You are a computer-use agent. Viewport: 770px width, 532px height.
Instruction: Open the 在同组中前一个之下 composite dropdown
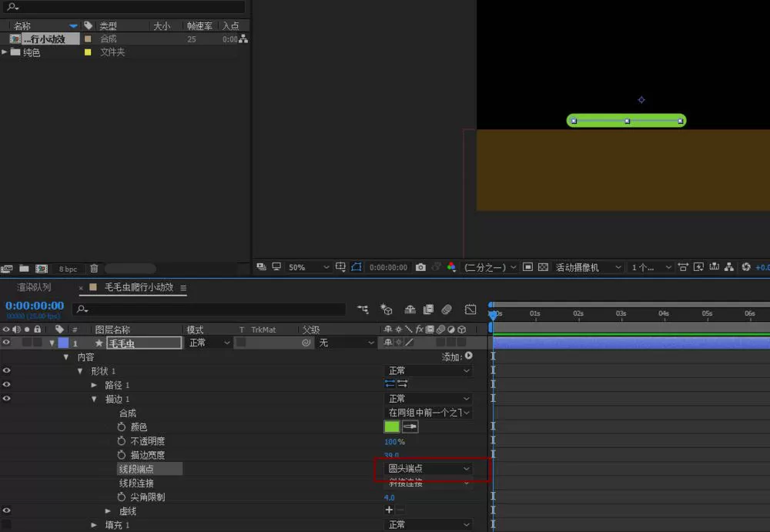click(429, 413)
